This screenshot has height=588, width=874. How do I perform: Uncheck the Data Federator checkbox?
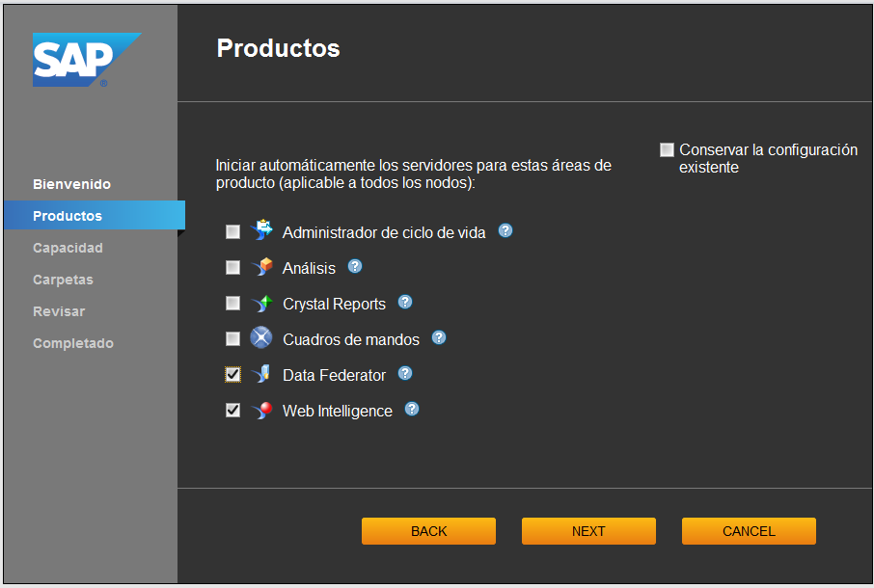[232, 375]
